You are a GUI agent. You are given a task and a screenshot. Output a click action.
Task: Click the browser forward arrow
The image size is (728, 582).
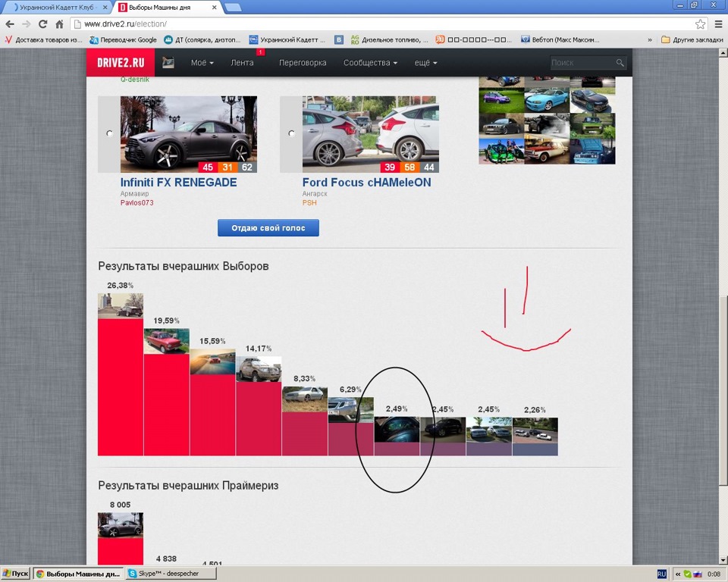(27, 24)
